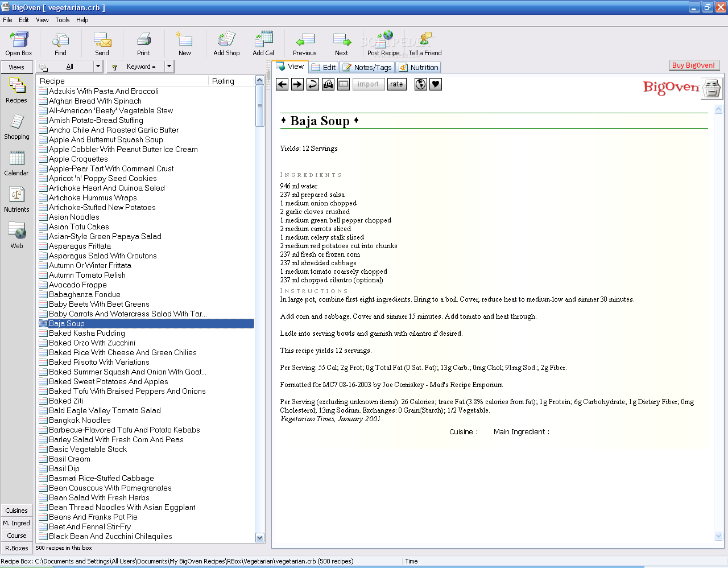Switch to the Edit tab
The image size is (728, 568).
click(x=324, y=67)
